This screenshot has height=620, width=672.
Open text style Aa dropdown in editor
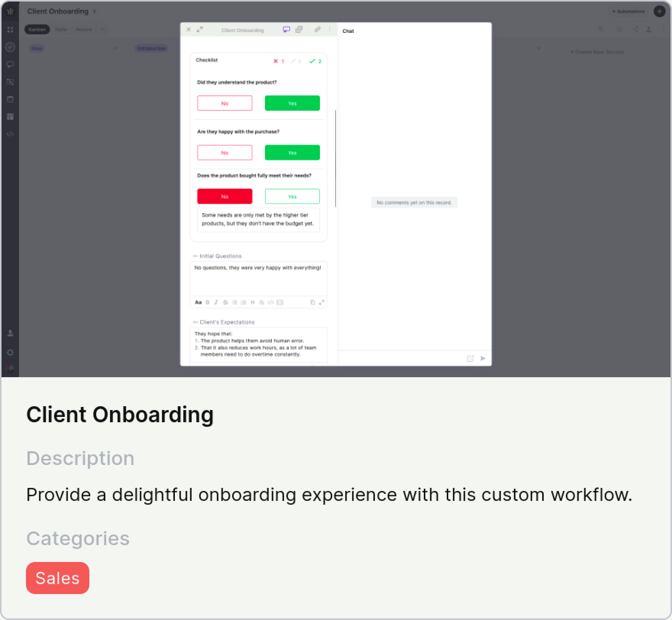coord(198,302)
